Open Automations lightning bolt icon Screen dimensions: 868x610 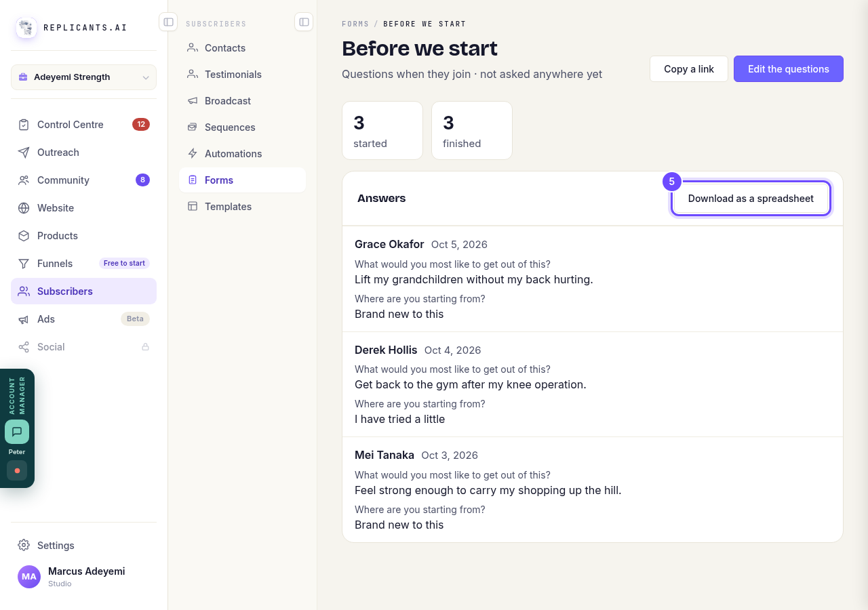(x=193, y=154)
